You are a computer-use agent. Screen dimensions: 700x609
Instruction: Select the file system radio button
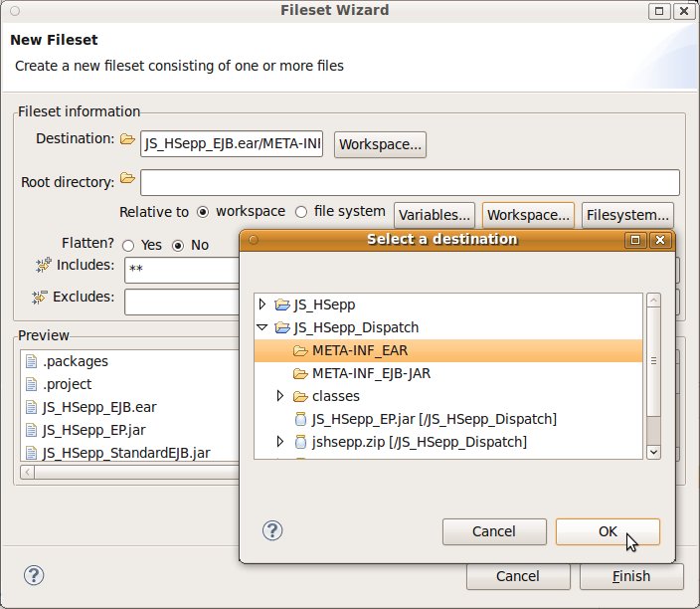[x=301, y=212]
